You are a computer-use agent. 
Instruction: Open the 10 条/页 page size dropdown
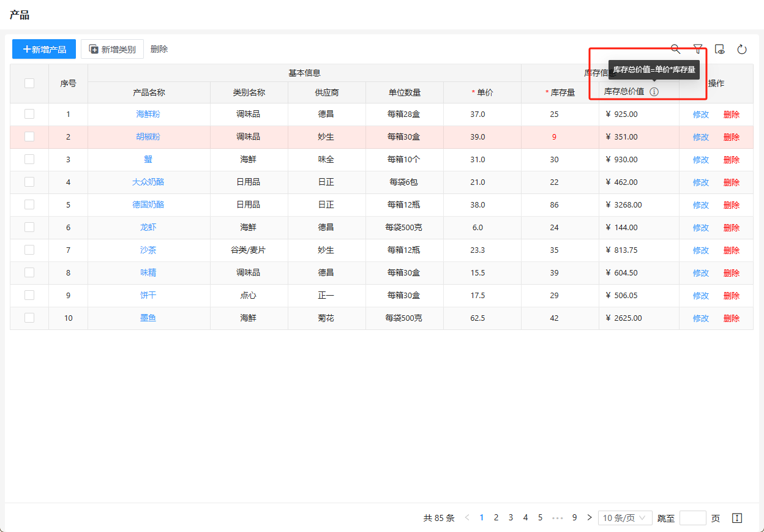(x=624, y=518)
